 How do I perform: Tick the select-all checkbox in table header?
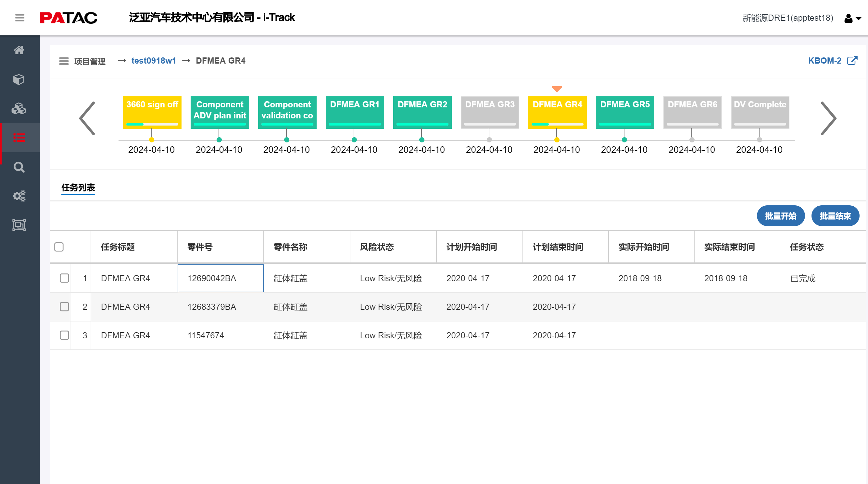click(x=59, y=247)
